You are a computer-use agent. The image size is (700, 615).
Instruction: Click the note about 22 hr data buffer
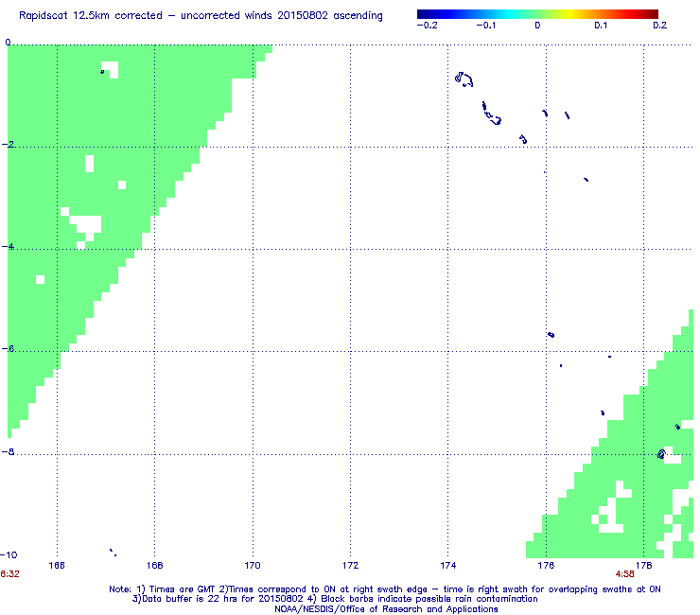point(335,599)
